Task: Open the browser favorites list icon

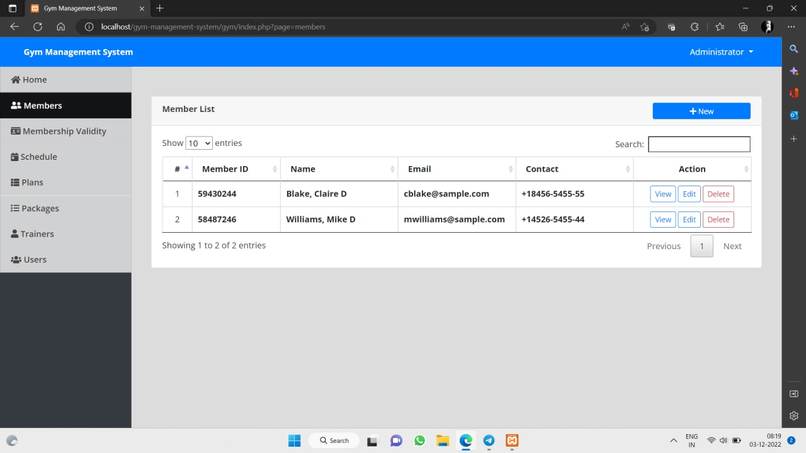Action: 720,27
